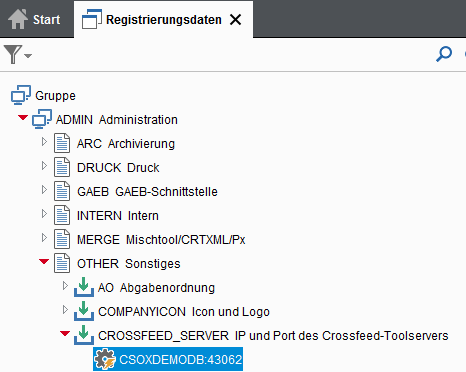This screenshot has height=372, width=466.
Task: Select the Registrierungsdaten tab
Action: pos(164,20)
